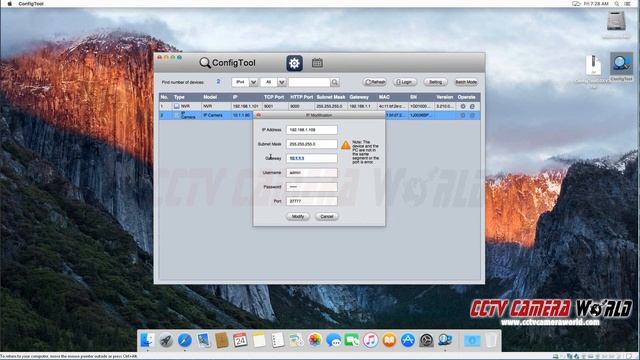This screenshot has width=640, height=360.
Task: Open Contacts from the Dock
Action: [x=222, y=340]
